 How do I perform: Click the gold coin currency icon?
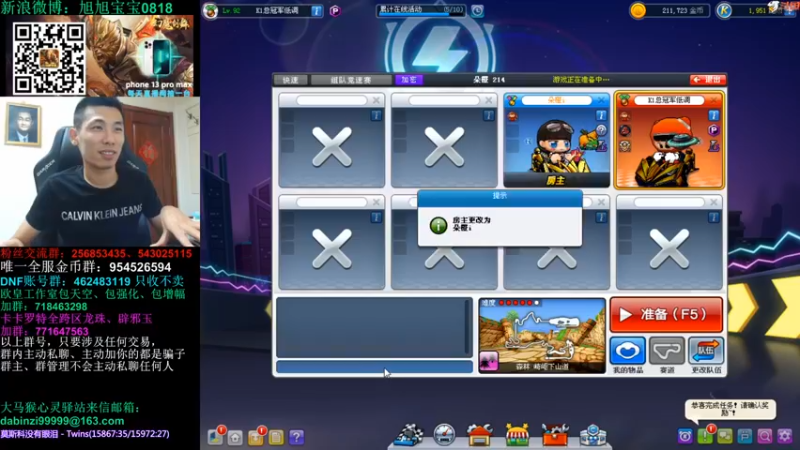point(638,10)
